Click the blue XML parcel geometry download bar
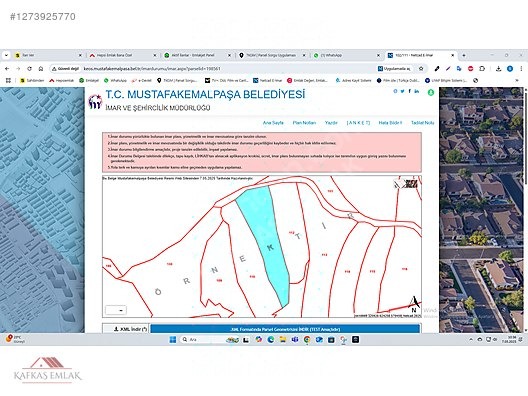The image size is (528, 396). (285, 329)
